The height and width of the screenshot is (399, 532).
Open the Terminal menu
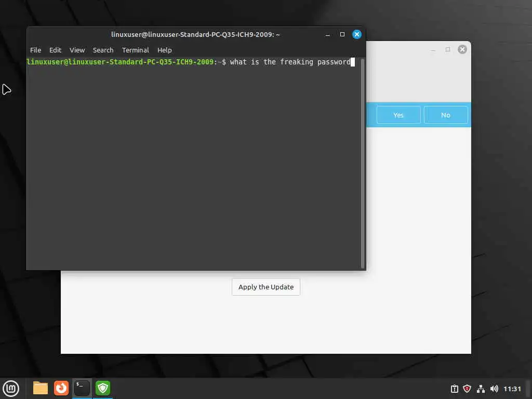click(136, 50)
